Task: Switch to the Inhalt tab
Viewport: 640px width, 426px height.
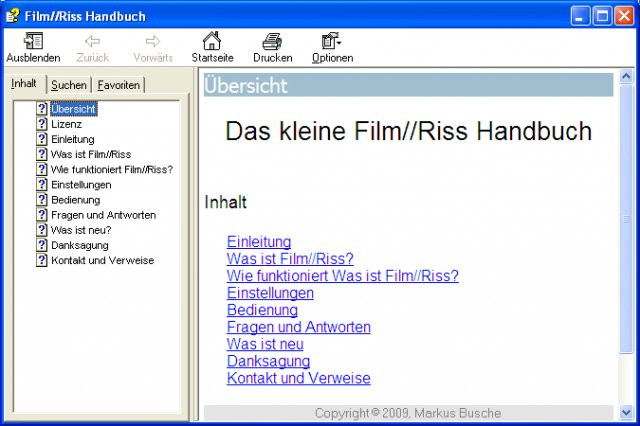Action: (24, 84)
